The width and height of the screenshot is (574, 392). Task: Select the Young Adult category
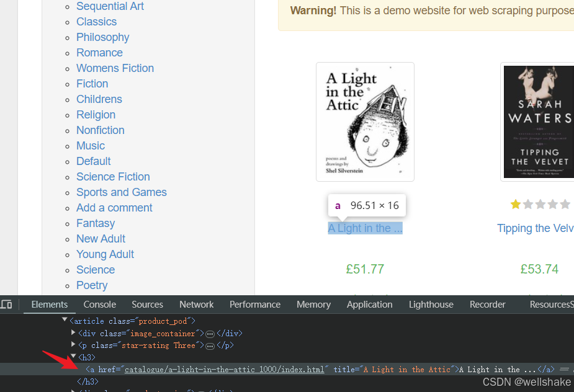[105, 254]
